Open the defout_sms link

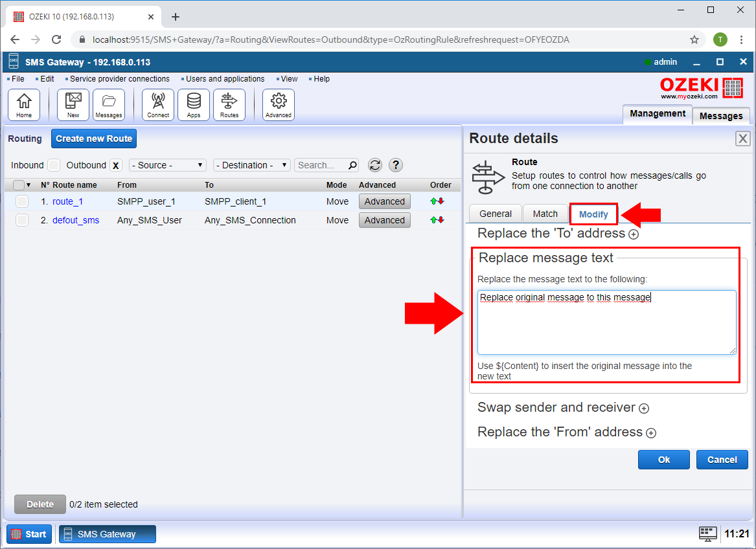coord(76,220)
